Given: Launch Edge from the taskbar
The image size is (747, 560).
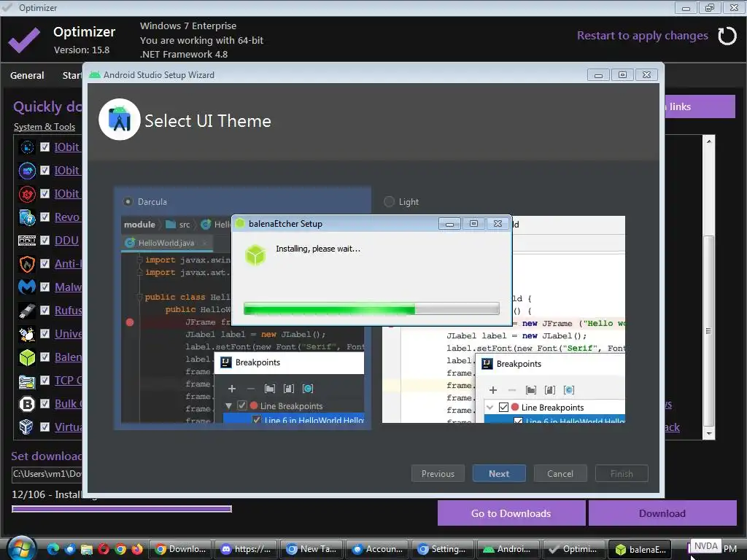Looking at the screenshot, I should click(x=53, y=549).
